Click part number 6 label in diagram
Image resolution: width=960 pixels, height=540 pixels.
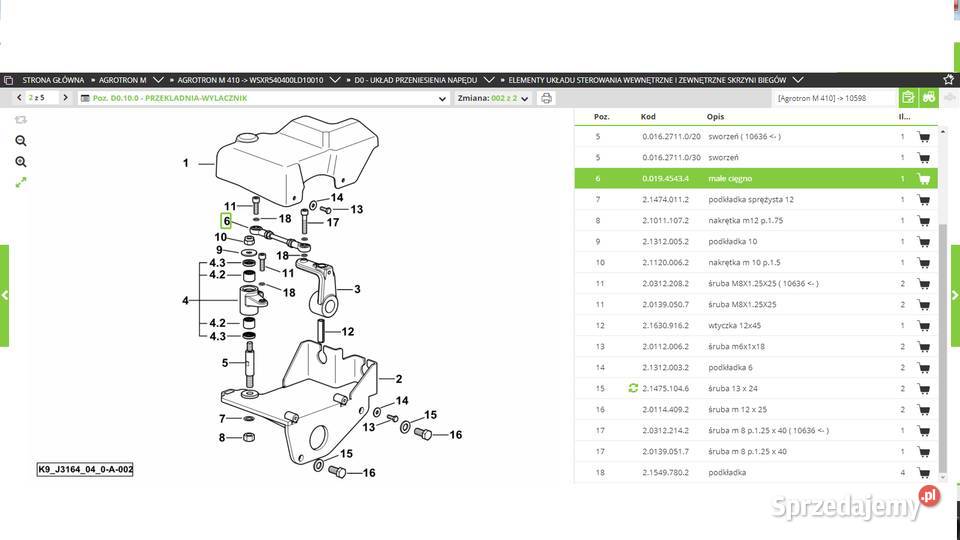point(226,221)
